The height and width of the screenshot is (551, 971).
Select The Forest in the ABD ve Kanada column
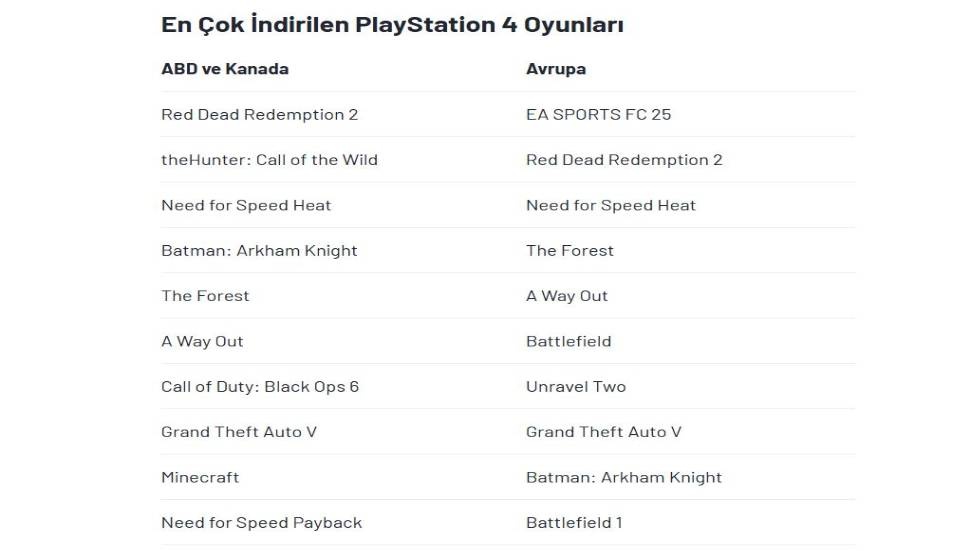click(x=205, y=296)
